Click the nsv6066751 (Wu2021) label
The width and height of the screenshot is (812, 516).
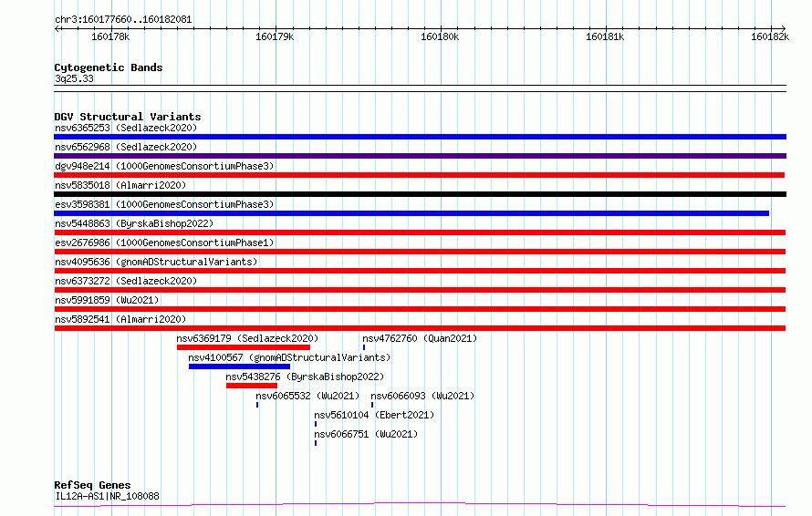coord(366,434)
